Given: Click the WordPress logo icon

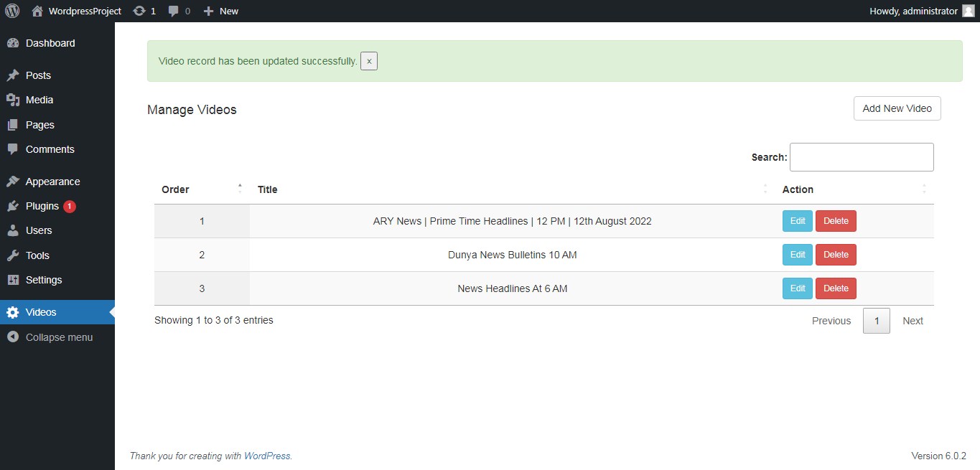Looking at the screenshot, I should pyautogui.click(x=11, y=11).
